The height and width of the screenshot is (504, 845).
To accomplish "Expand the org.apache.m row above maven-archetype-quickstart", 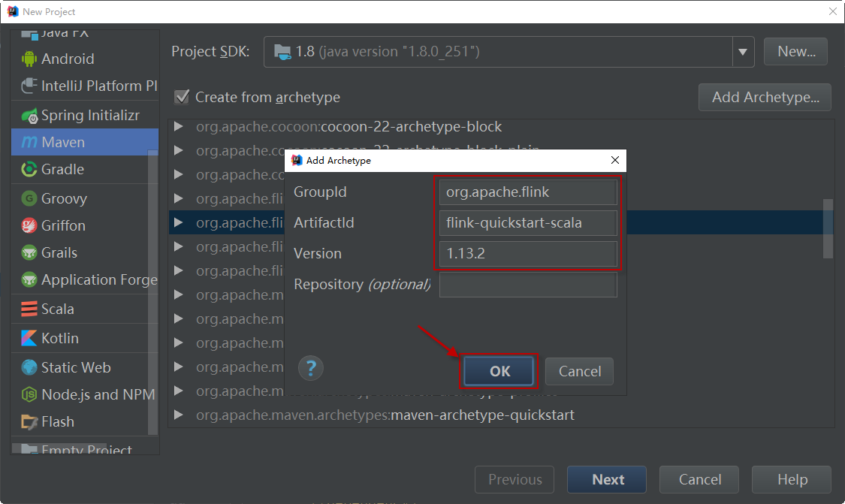I will [178, 391].
